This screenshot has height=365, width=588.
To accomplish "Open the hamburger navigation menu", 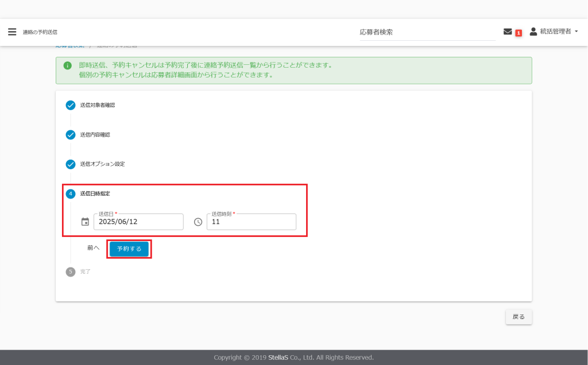I will tap(12, 32).
